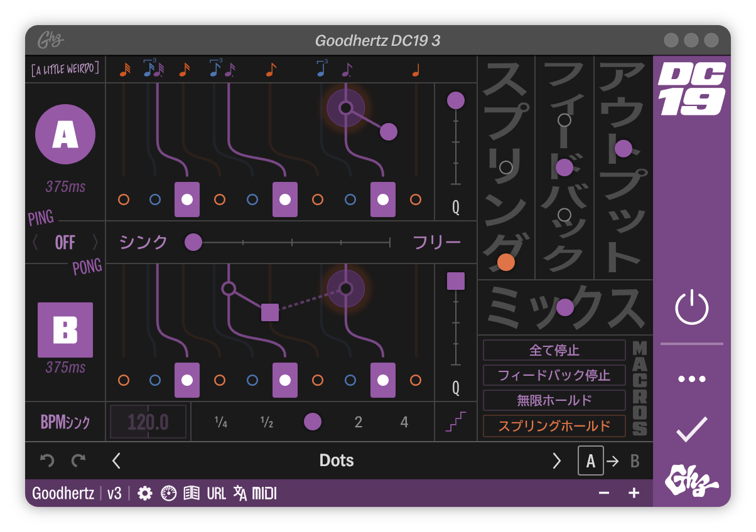
Task: Increase UI size with plus button
Action: pos(634,493)
